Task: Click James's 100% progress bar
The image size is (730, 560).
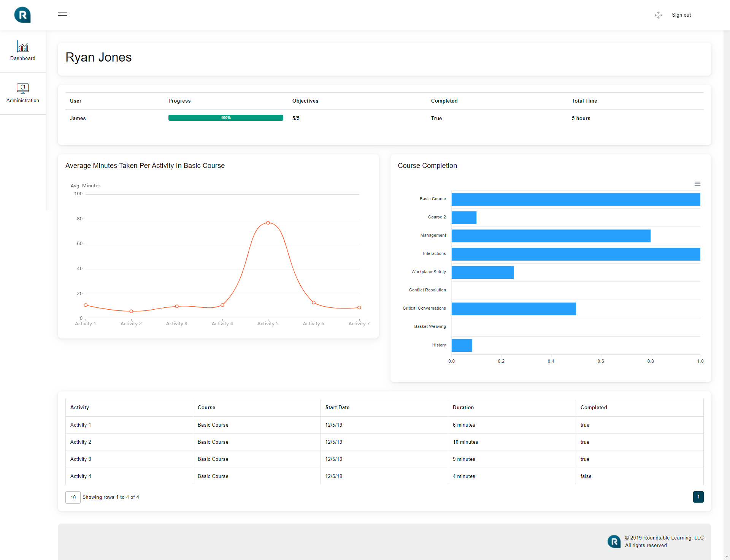Action: click(225, 118)
